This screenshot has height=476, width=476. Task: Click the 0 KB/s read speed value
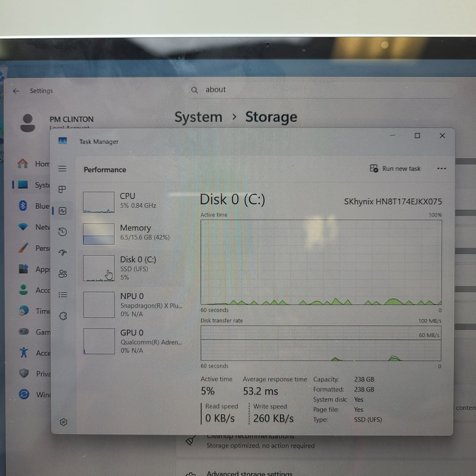[x=220, y=418]
